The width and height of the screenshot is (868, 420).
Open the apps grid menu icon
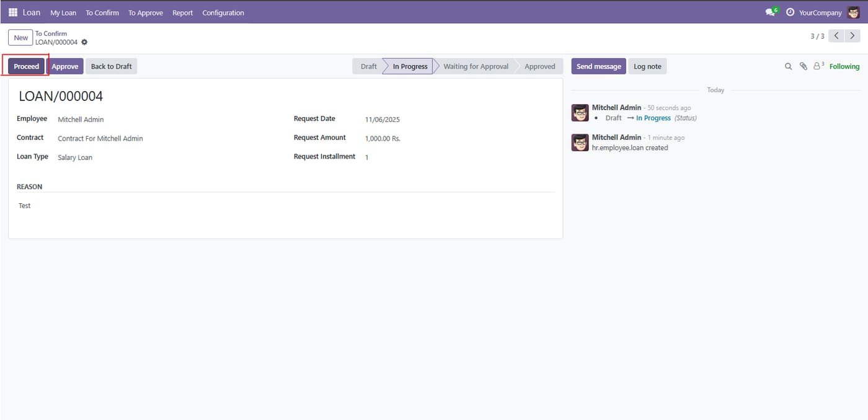(x=13, y=12)
